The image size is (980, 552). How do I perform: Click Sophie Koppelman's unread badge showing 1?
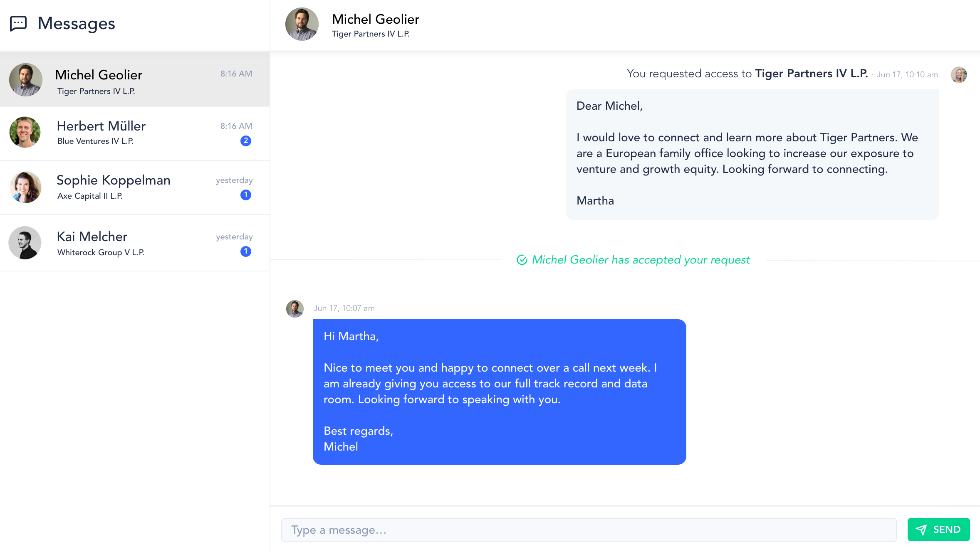(x=246, y=195)
